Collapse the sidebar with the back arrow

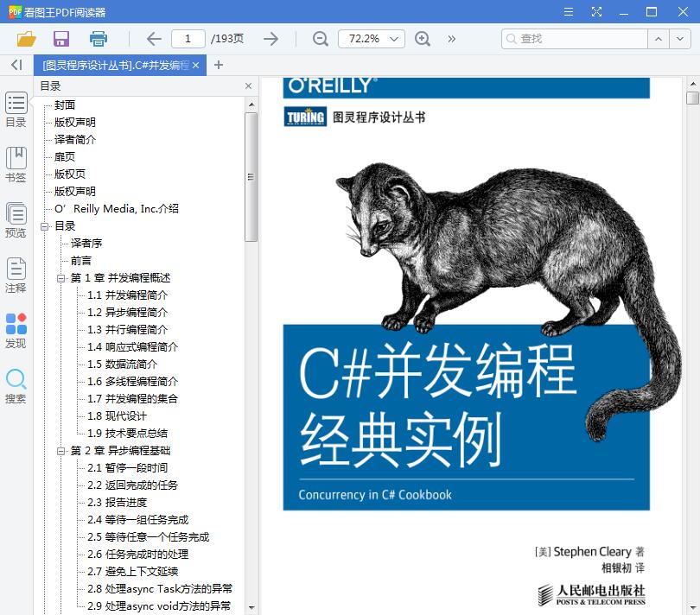click(16, 65)
